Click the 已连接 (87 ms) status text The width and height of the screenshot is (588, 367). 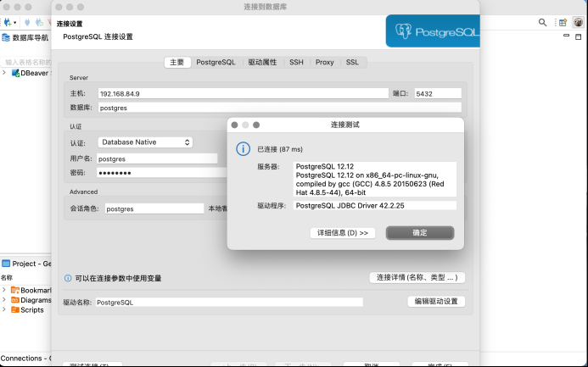[280, 149]
